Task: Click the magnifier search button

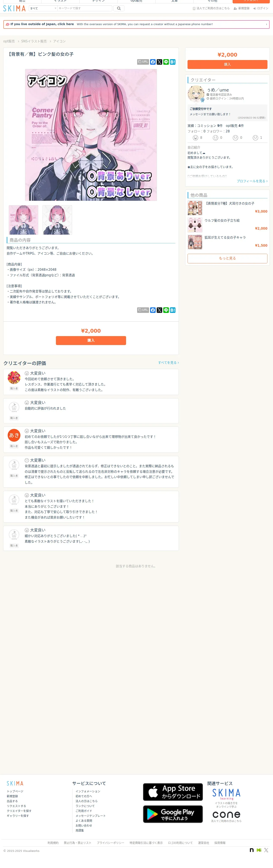Action: 119,9
